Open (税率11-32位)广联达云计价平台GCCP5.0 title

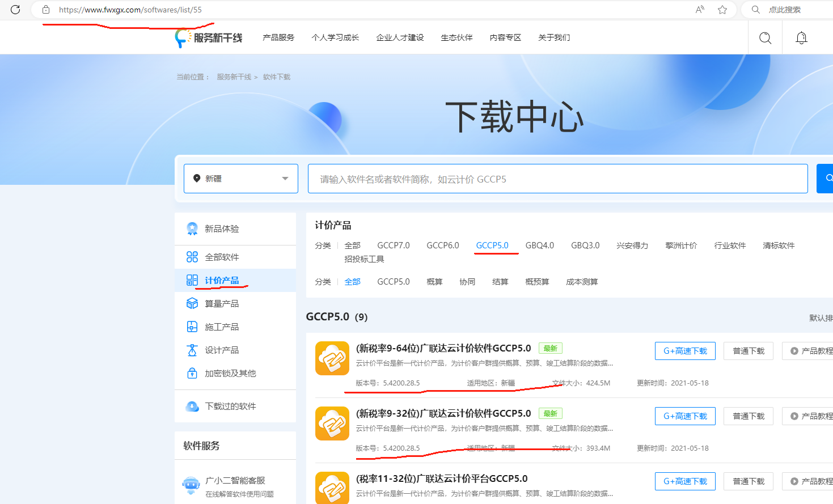[x=442, y=478]
